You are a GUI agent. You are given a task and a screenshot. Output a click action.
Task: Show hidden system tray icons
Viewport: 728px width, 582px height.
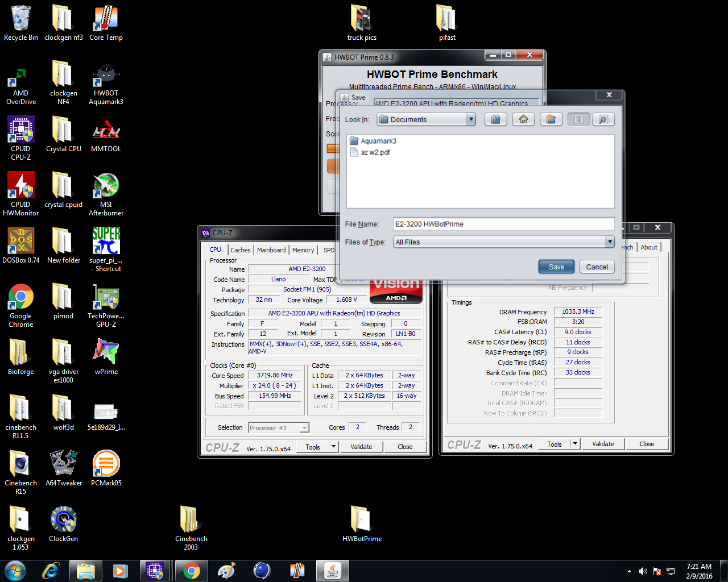(x=629, y=571)
